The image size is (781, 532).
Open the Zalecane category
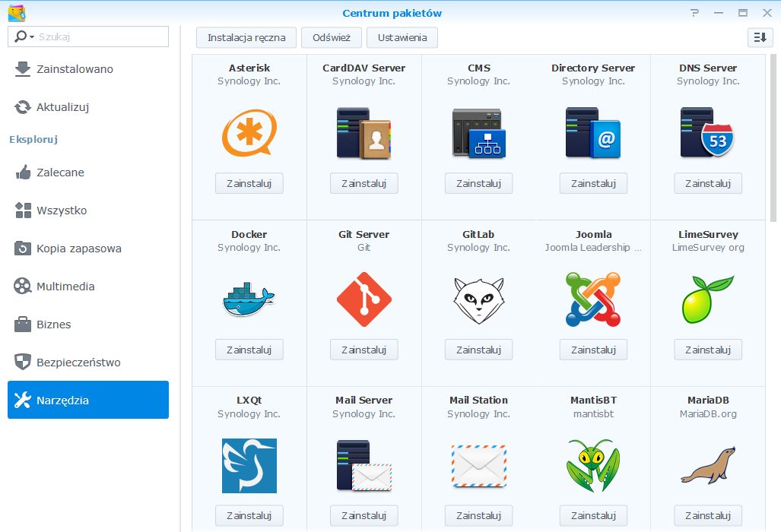(88, 173)
